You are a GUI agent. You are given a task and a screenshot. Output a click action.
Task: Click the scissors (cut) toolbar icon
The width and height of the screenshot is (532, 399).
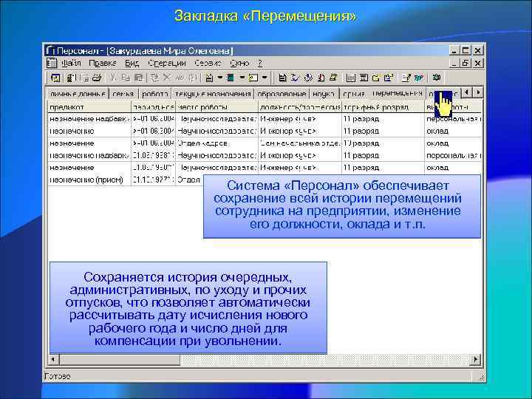(114, 78)
